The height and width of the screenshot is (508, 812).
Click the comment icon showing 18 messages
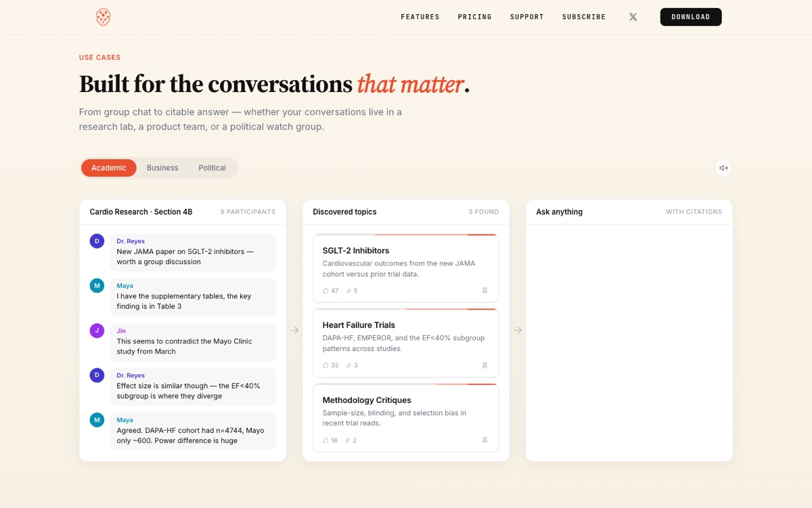point(325,440)
